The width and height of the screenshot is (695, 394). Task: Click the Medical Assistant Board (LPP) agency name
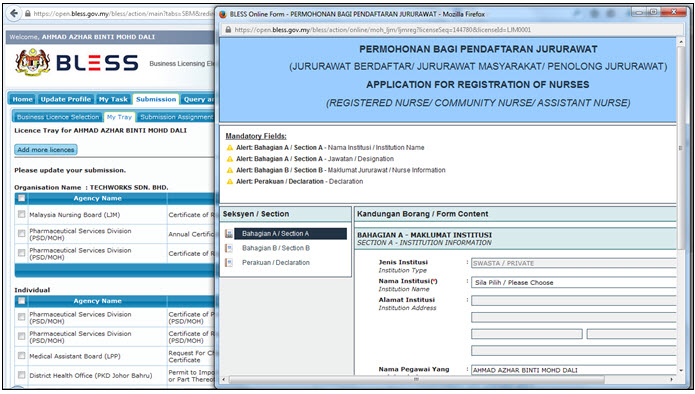pos(74,356)
